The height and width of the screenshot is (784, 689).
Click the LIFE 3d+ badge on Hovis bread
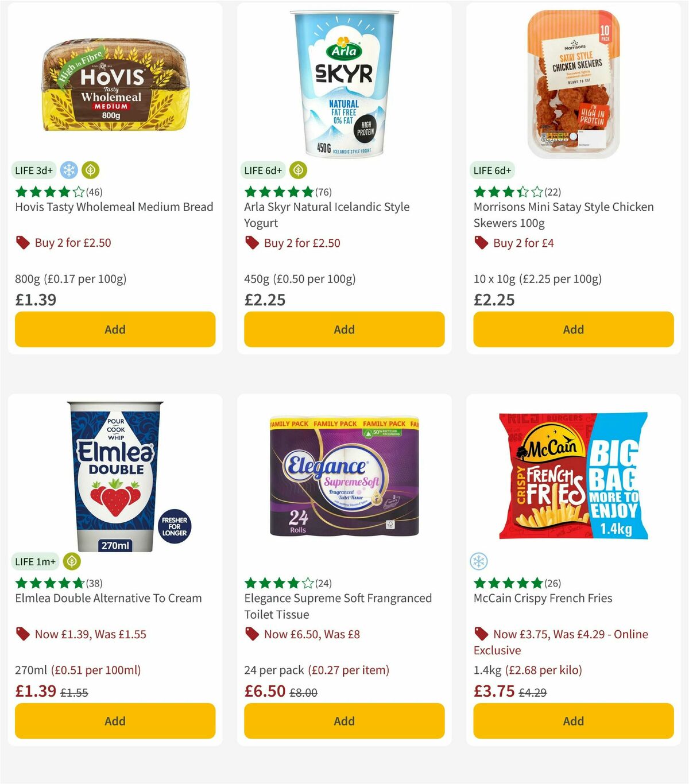coord(33,170)
